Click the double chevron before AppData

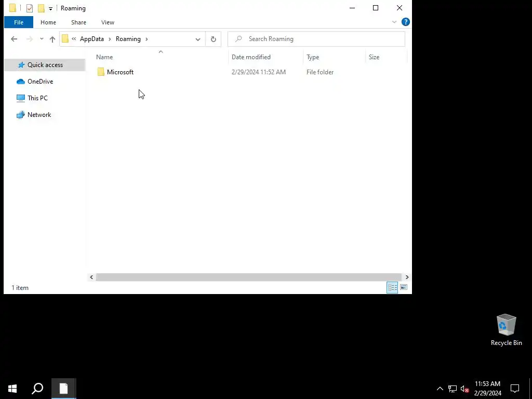(74, 39)
